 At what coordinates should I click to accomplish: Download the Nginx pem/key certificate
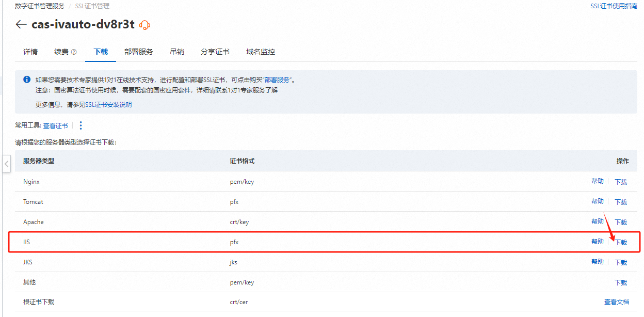tap(621, 182)
